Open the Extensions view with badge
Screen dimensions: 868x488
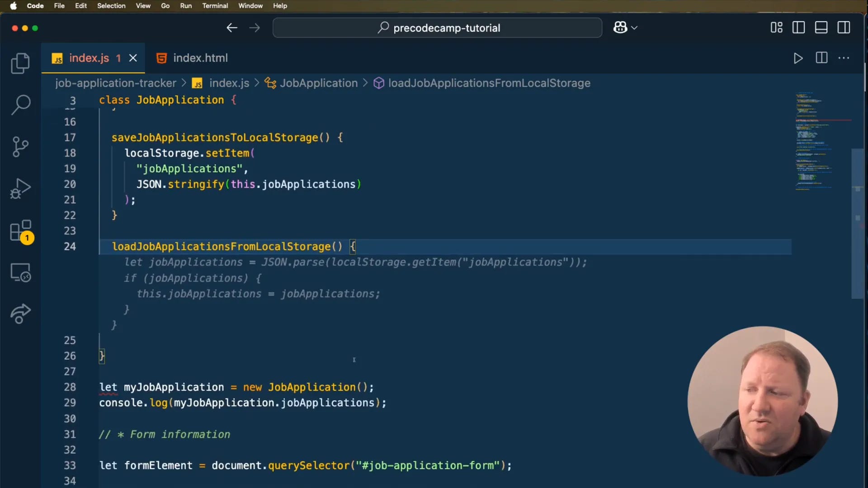(x=20, y=231)
